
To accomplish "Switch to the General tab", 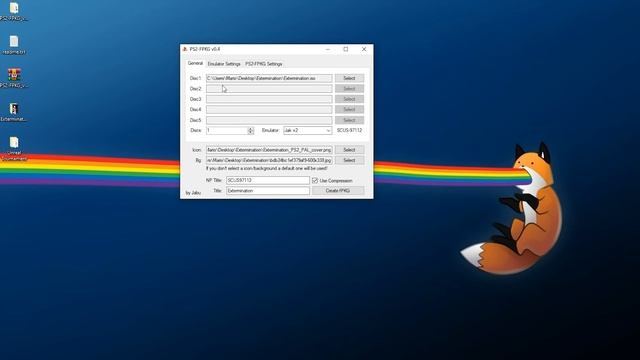I will click(x=195, y=63).
